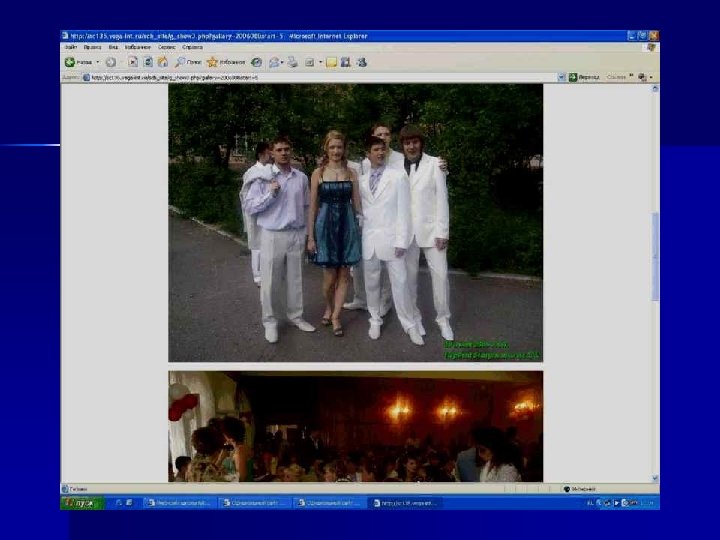
Task: Expand the Links toolbar chevron
Action: 631,76
